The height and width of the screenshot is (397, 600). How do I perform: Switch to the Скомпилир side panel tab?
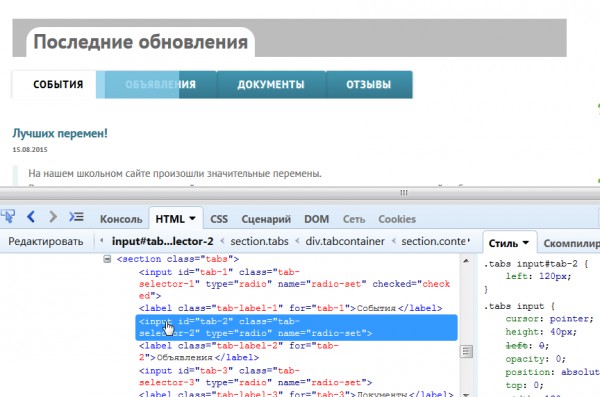(x=571, y=243)
